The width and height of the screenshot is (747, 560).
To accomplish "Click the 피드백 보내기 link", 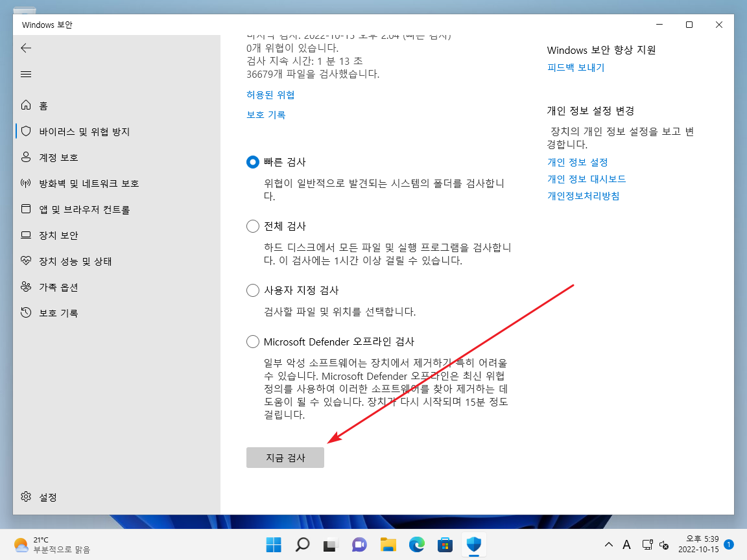I will click(x=576, y=67).
